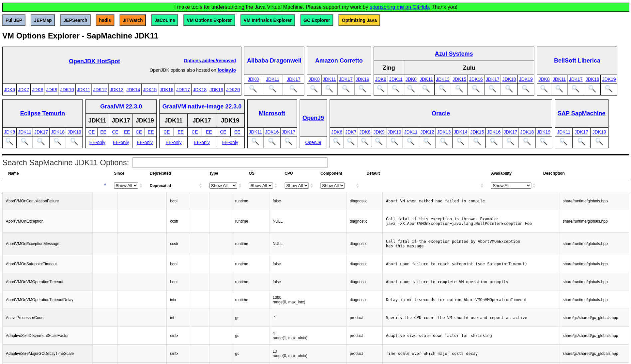Click the FullJEP button
Image resolution: width=631 pixels, height=364 pixels.
[x=14, y=20]
